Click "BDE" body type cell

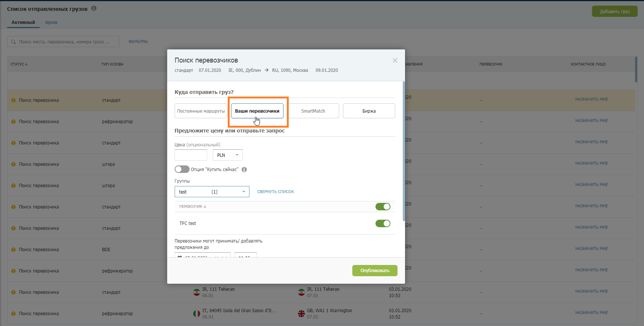(106, 250)
